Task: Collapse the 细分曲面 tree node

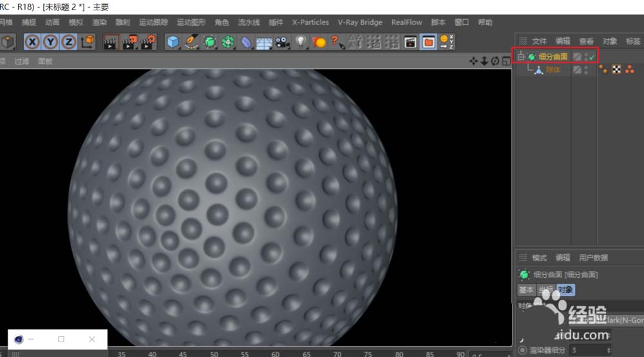Action: tap(522, 57)
